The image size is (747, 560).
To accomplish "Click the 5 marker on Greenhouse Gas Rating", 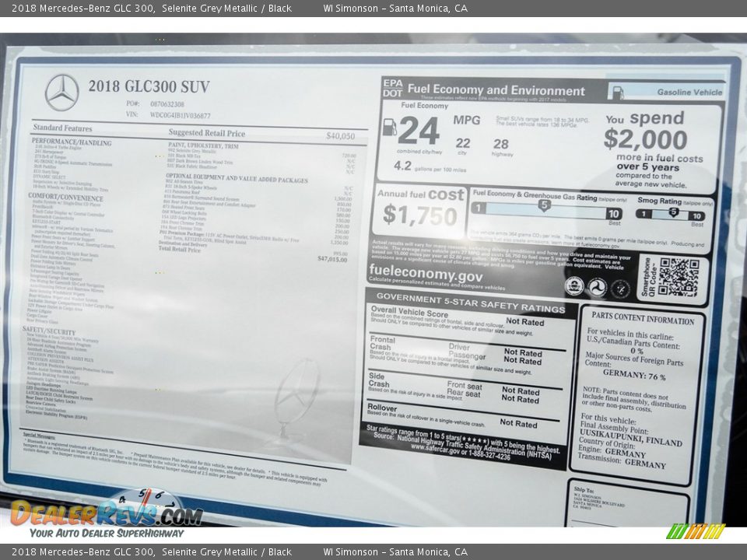I will (x=545, y=205).
